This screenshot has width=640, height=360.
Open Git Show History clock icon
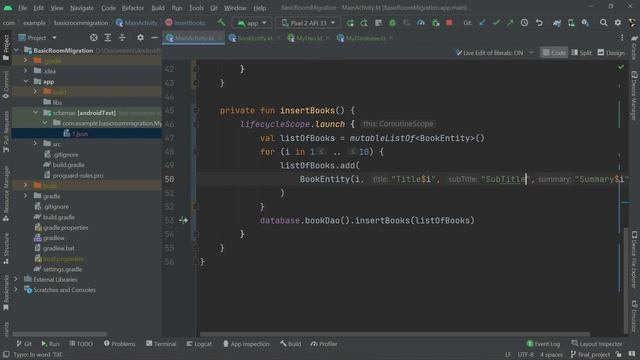[x=524, y=23]
